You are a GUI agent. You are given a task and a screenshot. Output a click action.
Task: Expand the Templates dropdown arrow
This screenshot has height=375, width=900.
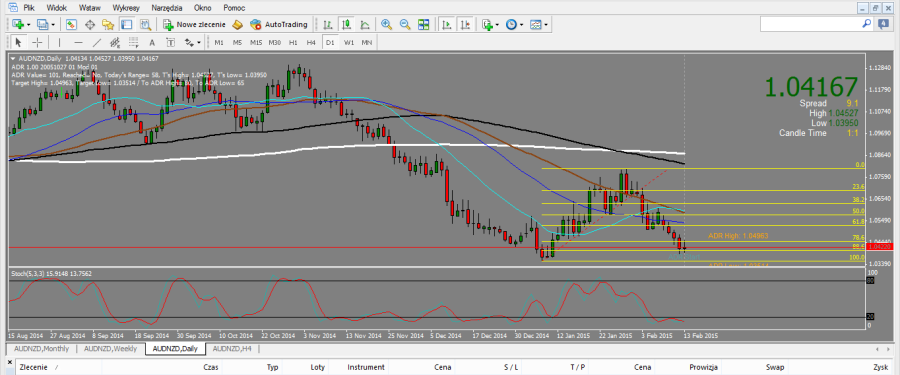546,25
